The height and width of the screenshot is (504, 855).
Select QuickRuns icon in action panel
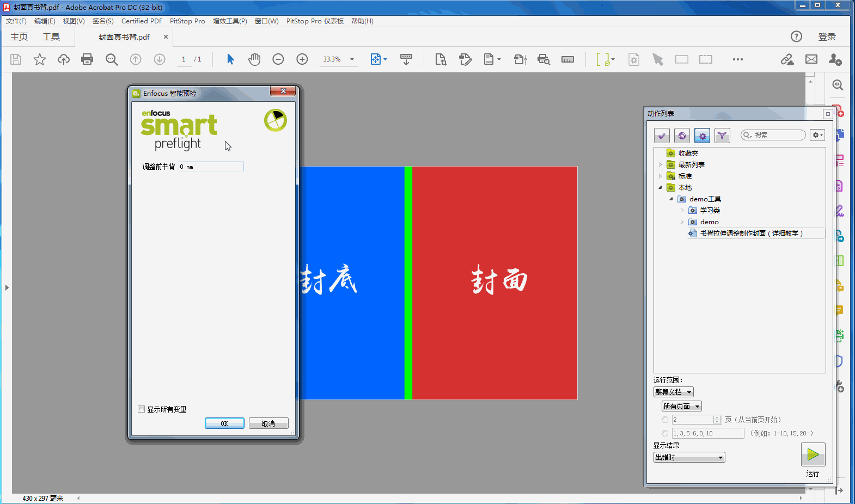(722, 136)
